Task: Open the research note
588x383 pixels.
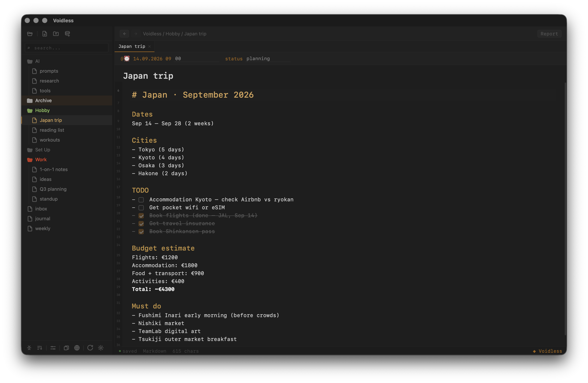Action: 67,81
